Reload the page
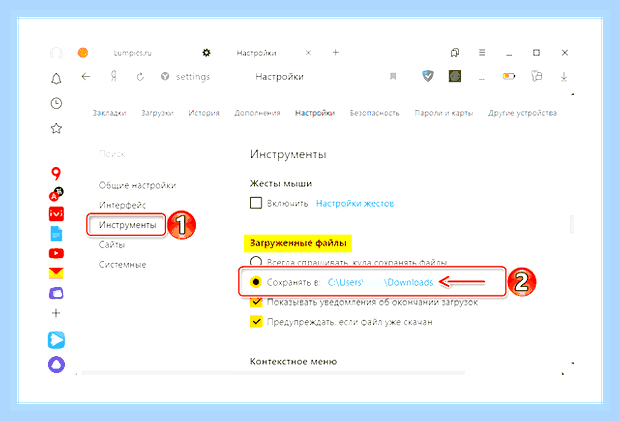620x421 pixels. click(x=140, y=77)
